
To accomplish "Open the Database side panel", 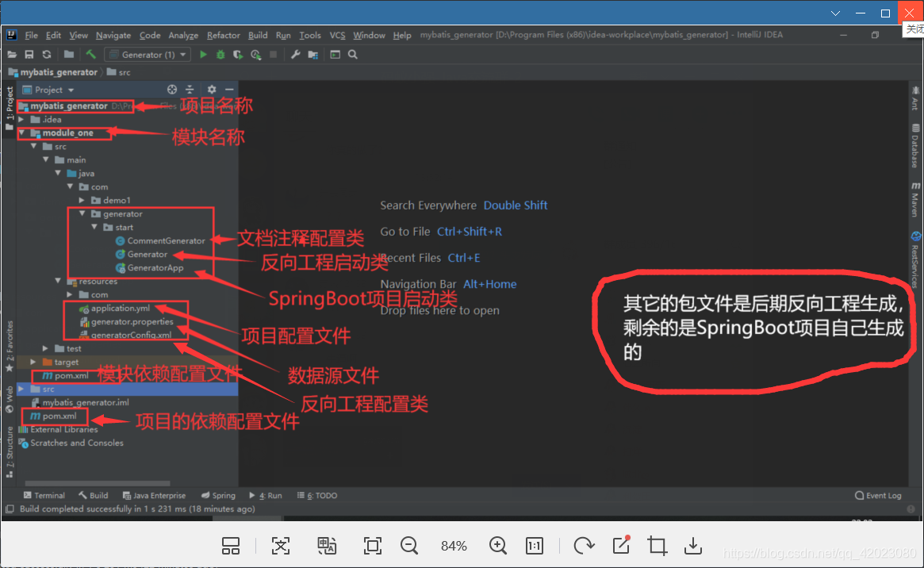I will coord(915,145).
